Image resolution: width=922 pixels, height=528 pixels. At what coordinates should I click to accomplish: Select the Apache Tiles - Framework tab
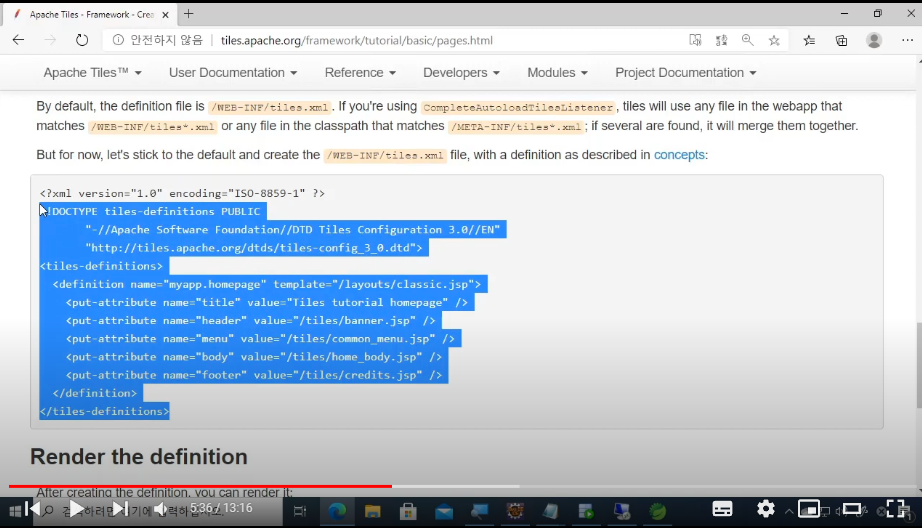[91, 14]
